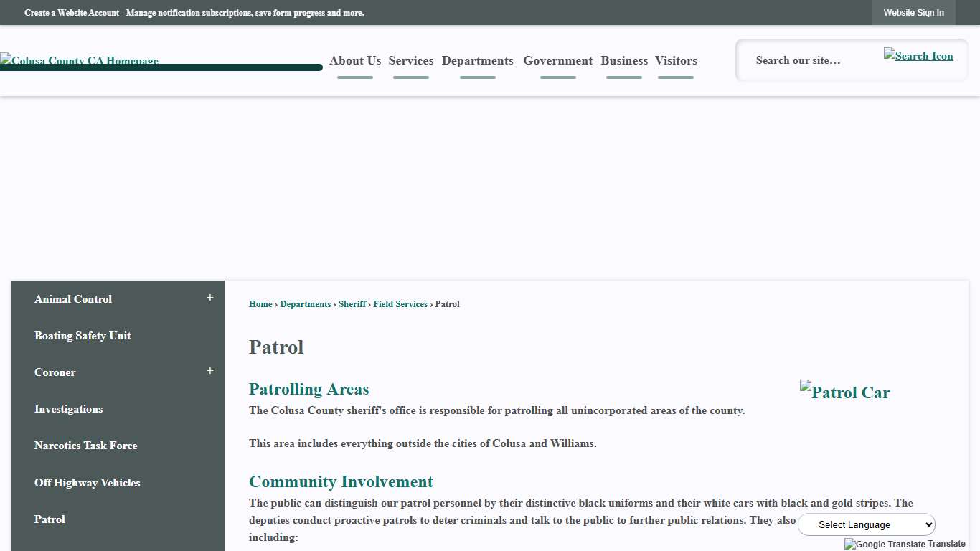
Task: Click Website Sign In
Action: click(913, 12)
